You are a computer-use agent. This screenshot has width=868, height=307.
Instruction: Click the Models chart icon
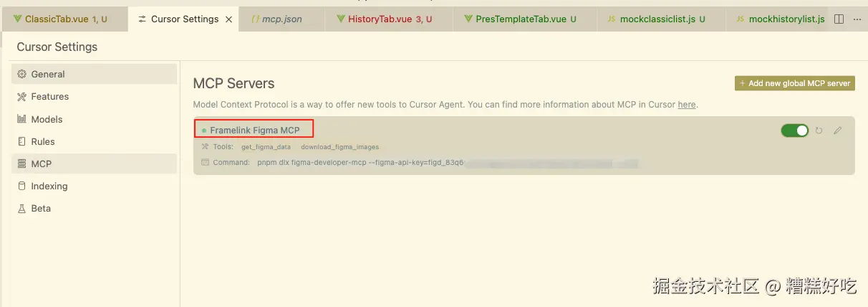coord(21,119)
